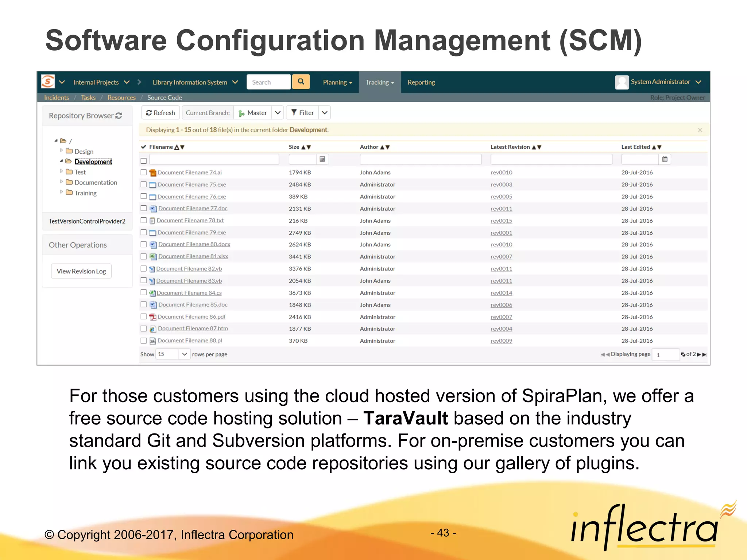Tick checkbox for Document Filename 86.pdf
Screen dimensions: 747x560
pyautogui.click(x=144, y=316)
